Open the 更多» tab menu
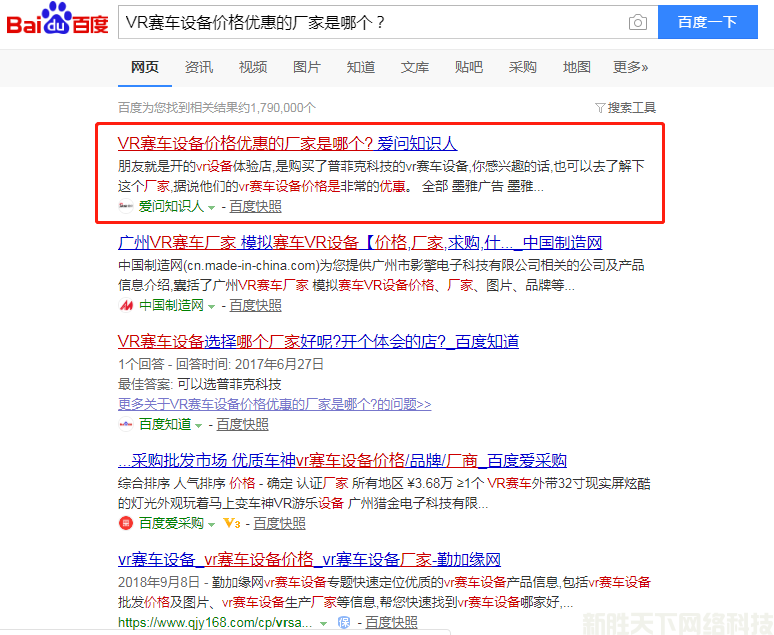The height and width of the screenshot is (635, 774). (630, 67)
